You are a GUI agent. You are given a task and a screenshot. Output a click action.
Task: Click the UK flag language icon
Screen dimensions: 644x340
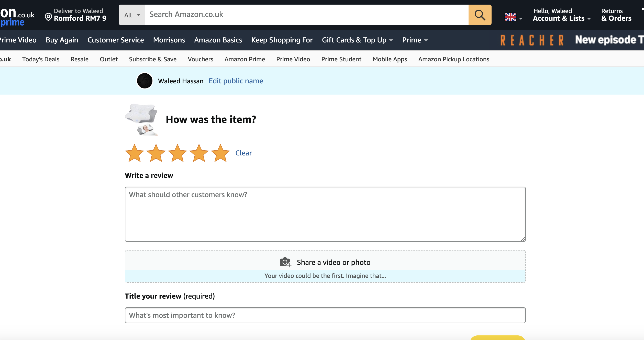coord(510,17)
